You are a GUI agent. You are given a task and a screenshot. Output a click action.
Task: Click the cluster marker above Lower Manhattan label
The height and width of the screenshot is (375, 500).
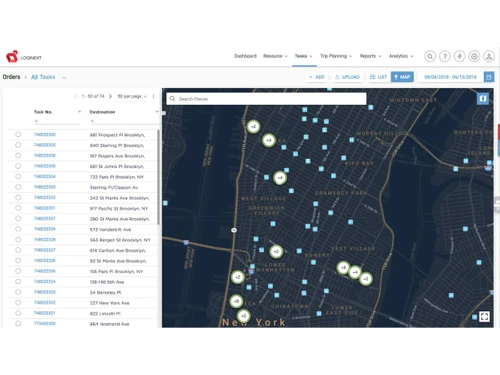pos(276,251)
